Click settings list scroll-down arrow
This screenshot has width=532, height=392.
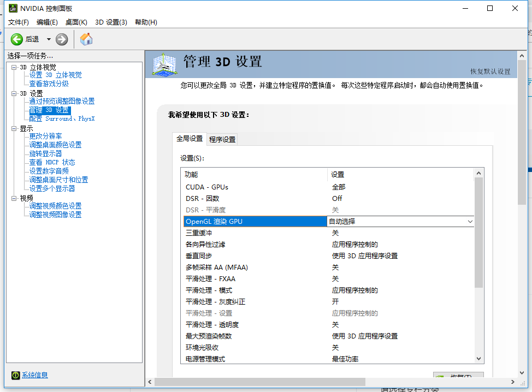click(x=478, y=359)
